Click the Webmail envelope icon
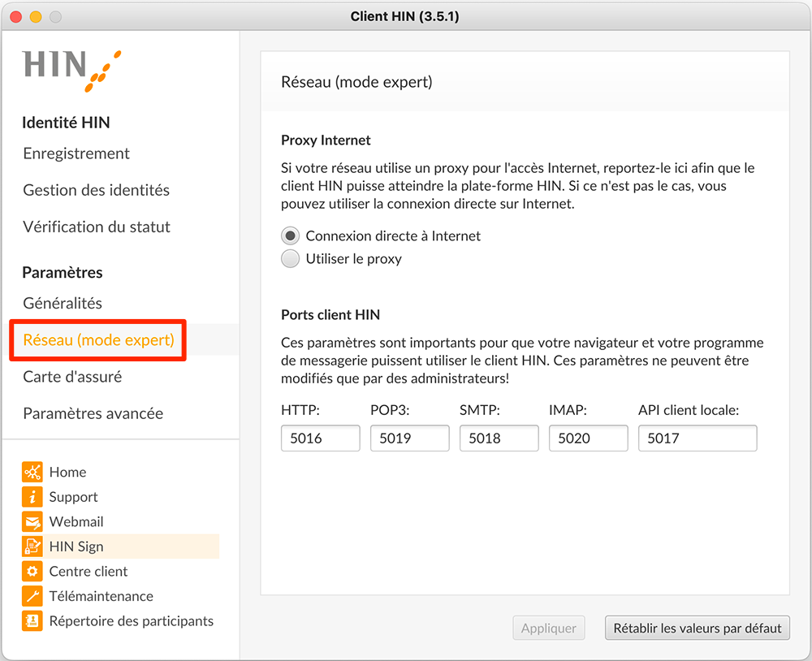This screenshot has width=812, height=661. point(32,521)
